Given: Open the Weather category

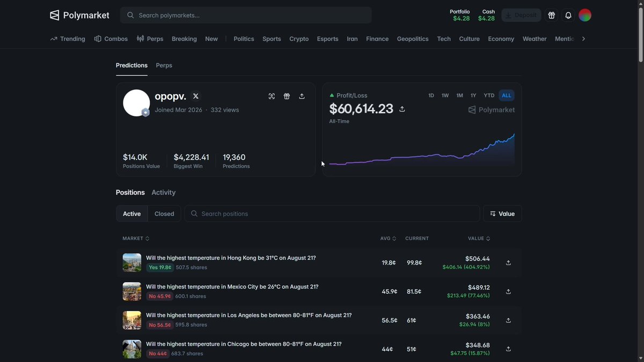Looking at the screenshot, I should pyautogui.click(x=535, y=39).
